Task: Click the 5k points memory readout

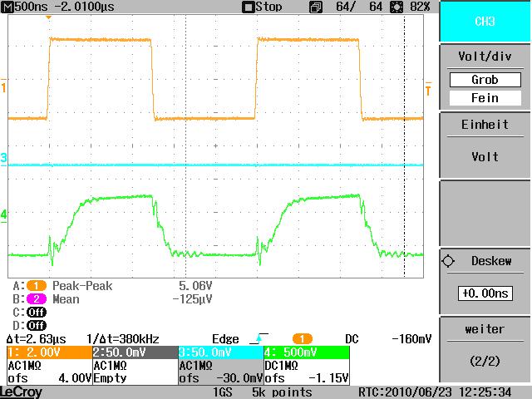Action: [282, 392]
